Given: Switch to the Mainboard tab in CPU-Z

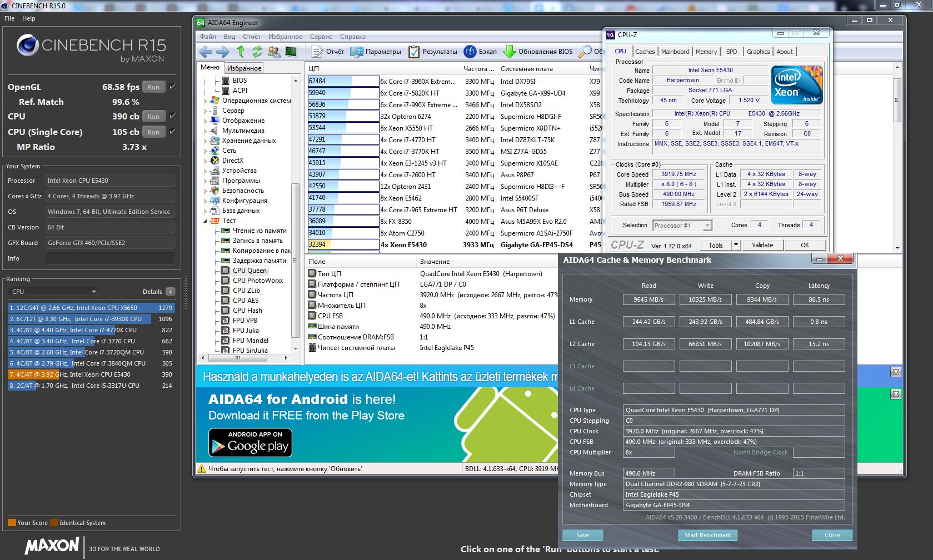Looking at the screenshot, I should click(675, 52).
